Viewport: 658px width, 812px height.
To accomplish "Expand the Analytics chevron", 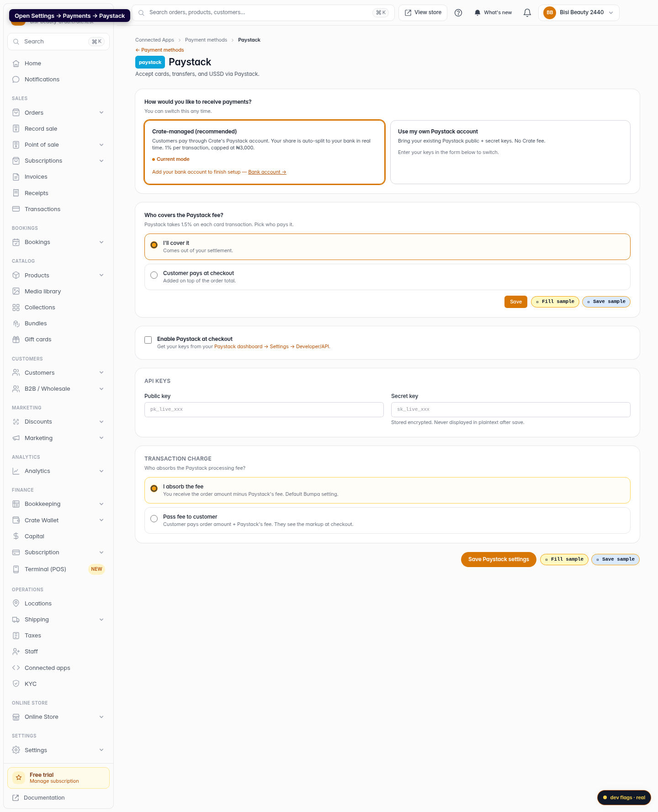I will pyautogui.click(x=101, y=471).
